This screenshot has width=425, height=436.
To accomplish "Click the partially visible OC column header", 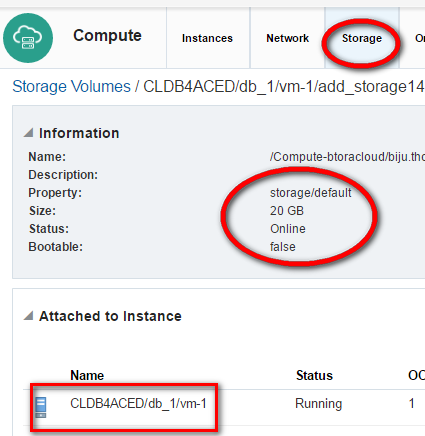I will click(416, 375).
